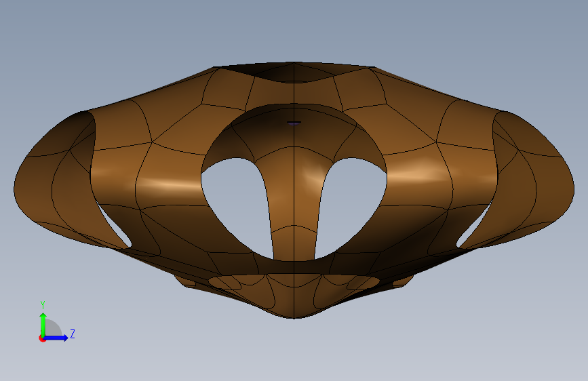Click the red origin point of the triad
The height and width of the screenshot is (381, 588).
pyautogui.click(x=42, y=338)
